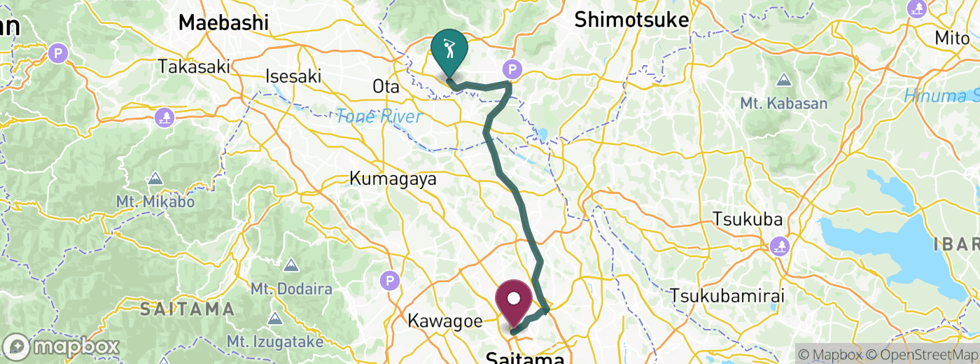The image size is (980, 364).
Task: Select the Tone River label
Action: 379,116
